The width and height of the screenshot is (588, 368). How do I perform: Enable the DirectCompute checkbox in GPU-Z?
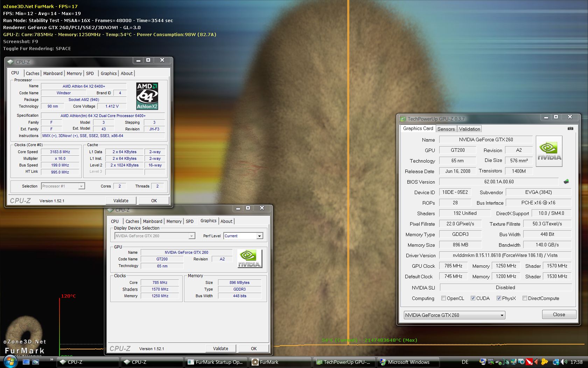click(x=525, y=298)
